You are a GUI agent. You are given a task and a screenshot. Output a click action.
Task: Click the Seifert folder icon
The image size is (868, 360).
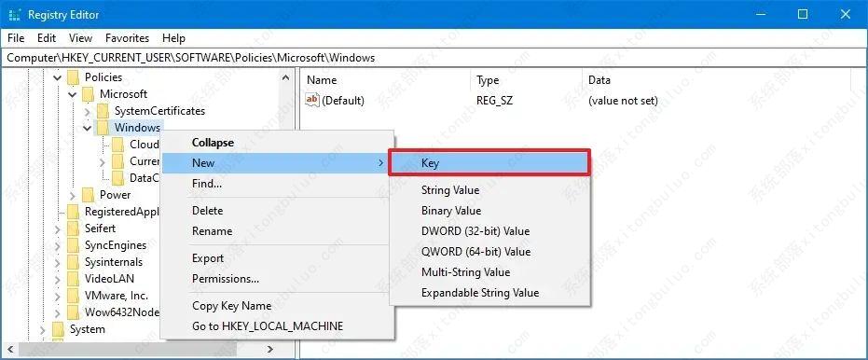73,228
